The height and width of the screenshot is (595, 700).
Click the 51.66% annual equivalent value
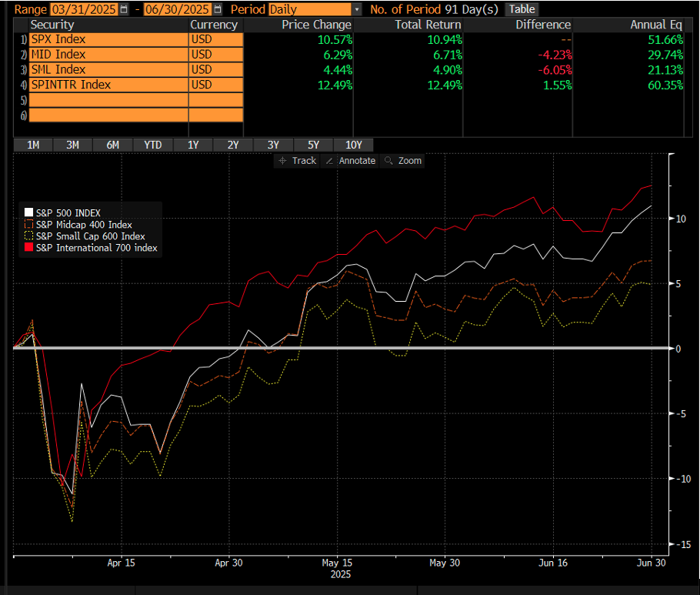tap(665, 40)
